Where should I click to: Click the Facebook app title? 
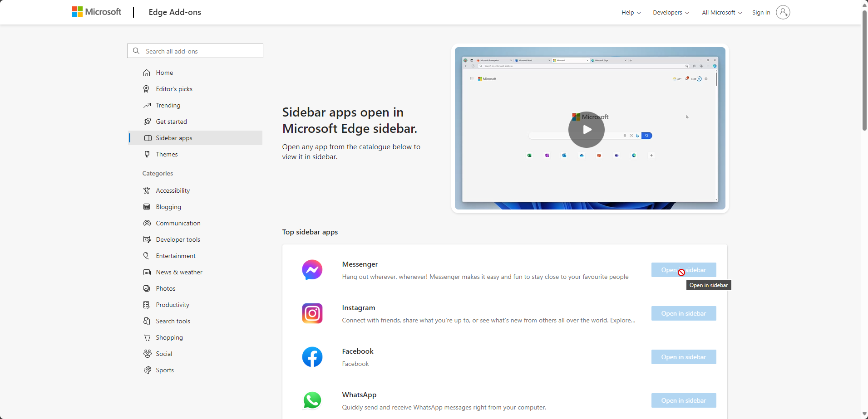(358, 351)
